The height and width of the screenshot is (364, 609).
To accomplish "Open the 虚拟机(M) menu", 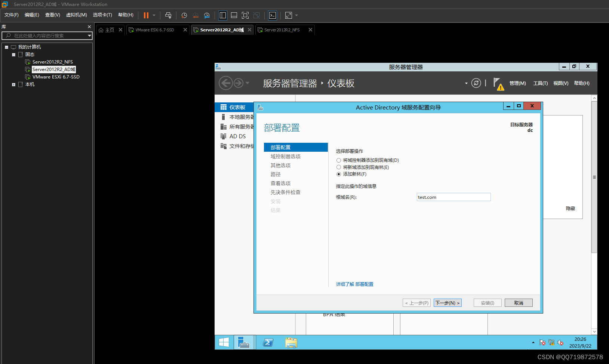I will [x=77, y=15].
